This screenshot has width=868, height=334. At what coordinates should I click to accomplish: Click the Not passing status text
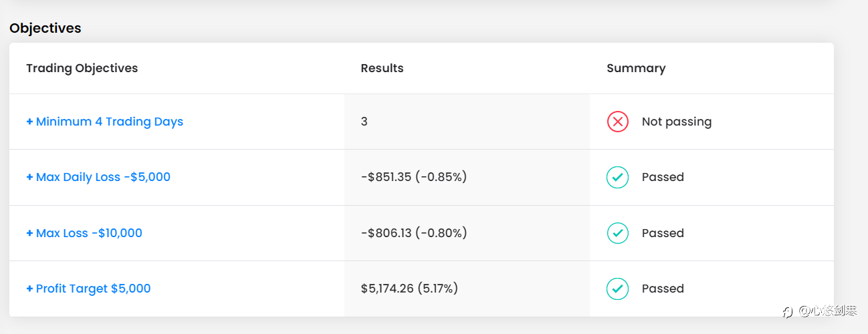(677, 122)
